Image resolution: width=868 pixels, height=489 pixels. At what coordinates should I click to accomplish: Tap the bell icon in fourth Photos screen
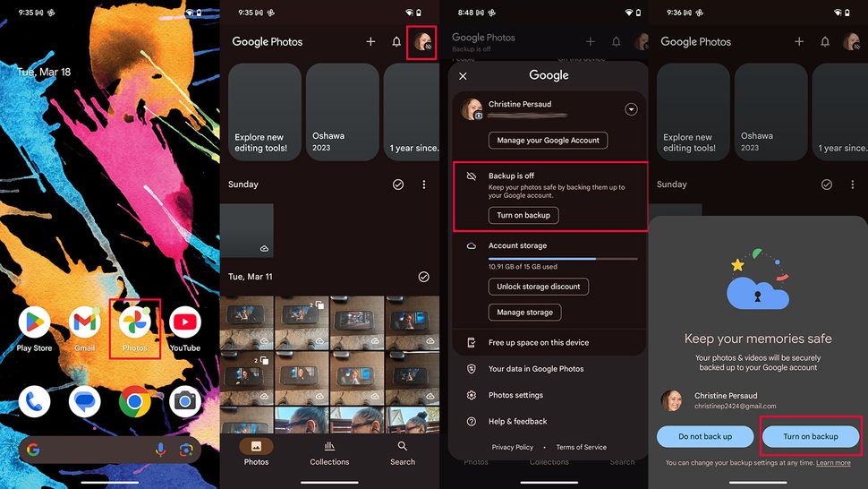point(825,41)
